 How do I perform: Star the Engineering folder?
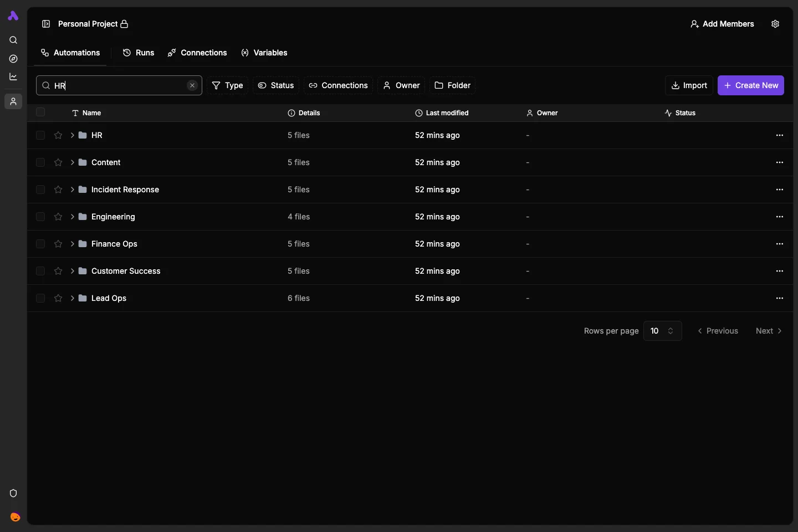point(58,217)
